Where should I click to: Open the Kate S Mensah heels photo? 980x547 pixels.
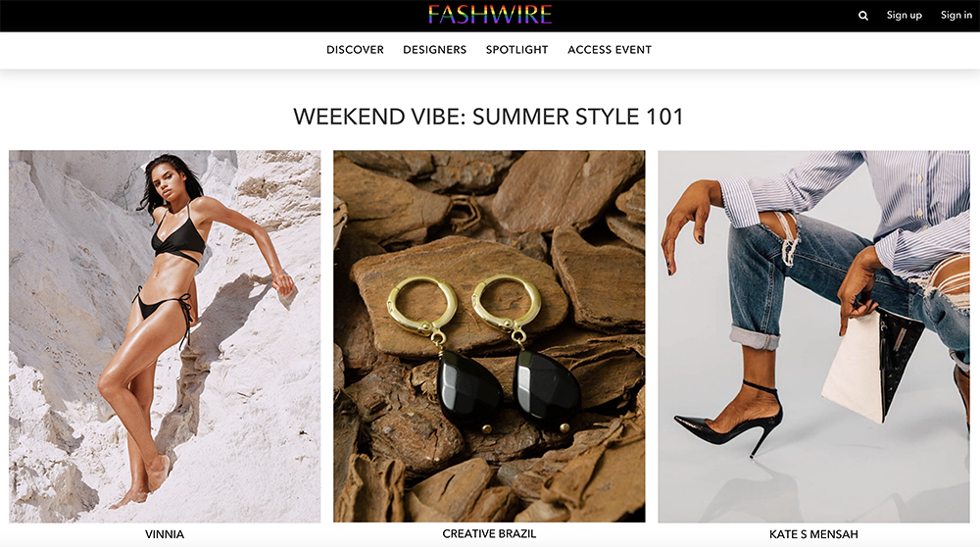813,336
